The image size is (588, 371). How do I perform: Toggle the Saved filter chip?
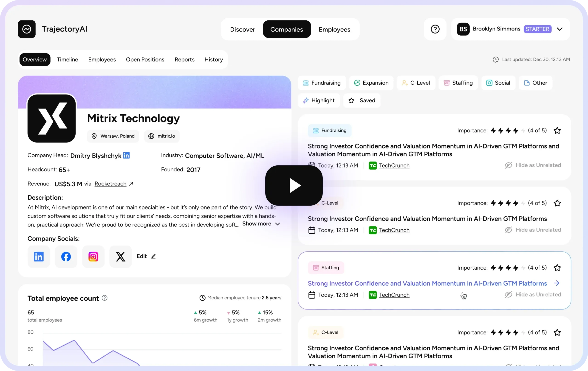tap(362, 100)
